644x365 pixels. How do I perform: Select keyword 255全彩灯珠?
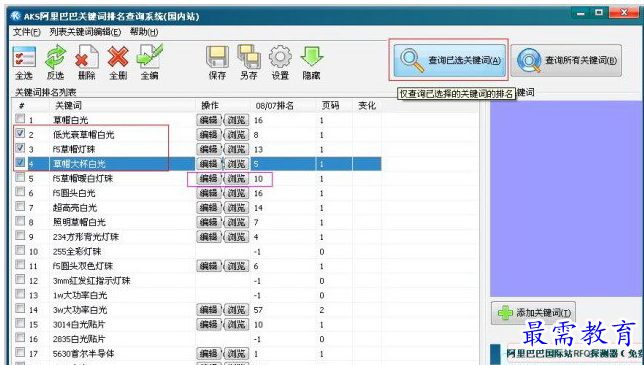coord(77,251)
